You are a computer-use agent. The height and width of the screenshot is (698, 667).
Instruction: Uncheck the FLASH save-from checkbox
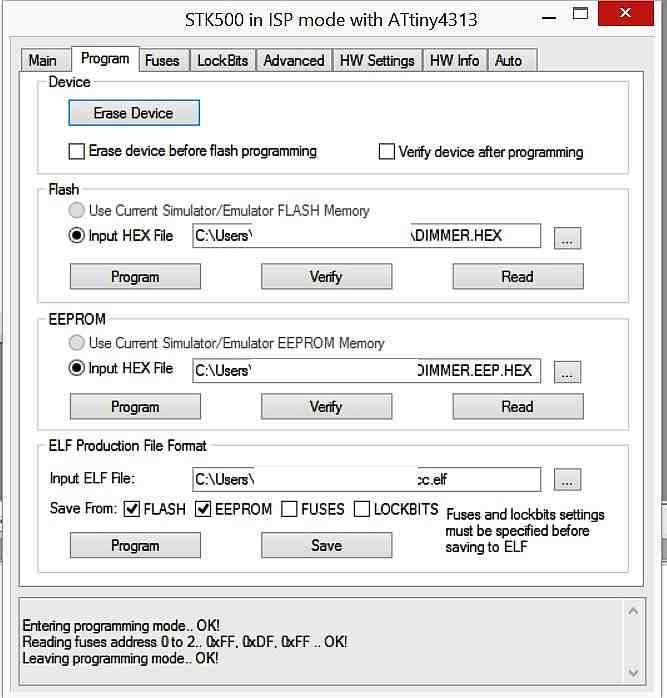(x=132, y=509)
